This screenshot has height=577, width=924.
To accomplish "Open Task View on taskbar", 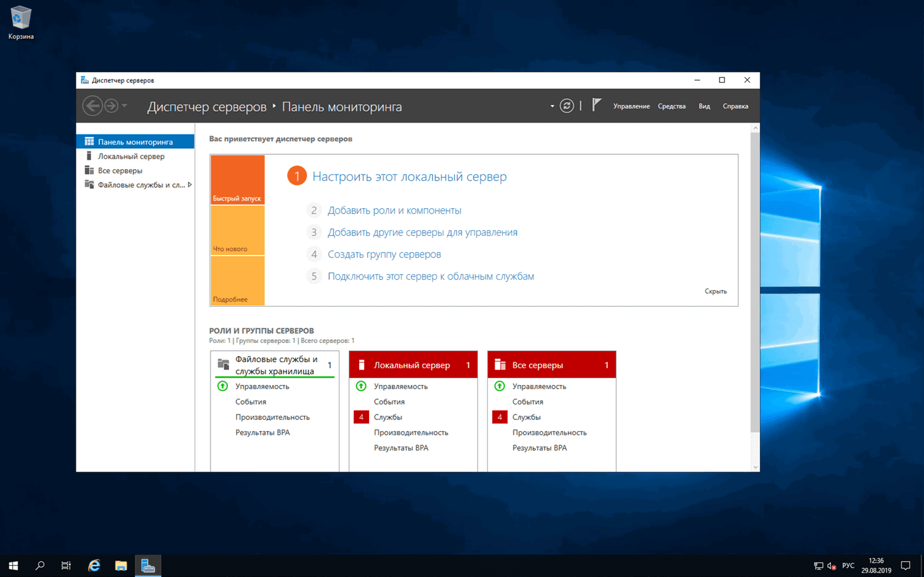I will (66, 565).
